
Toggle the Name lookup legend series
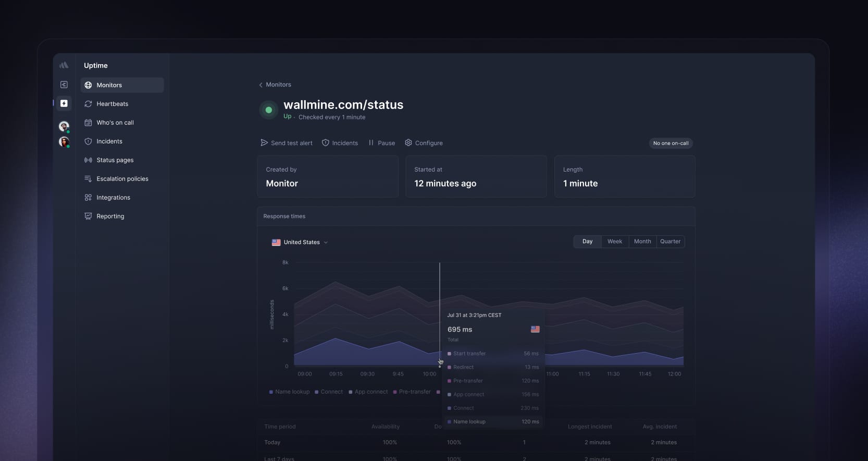pyautogui.click(x=289, y=392)
